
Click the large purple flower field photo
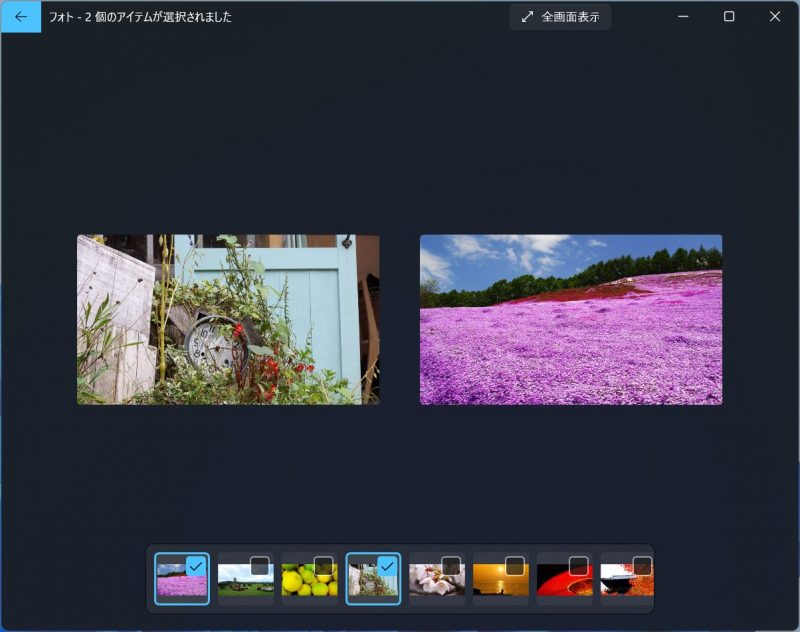571,319
